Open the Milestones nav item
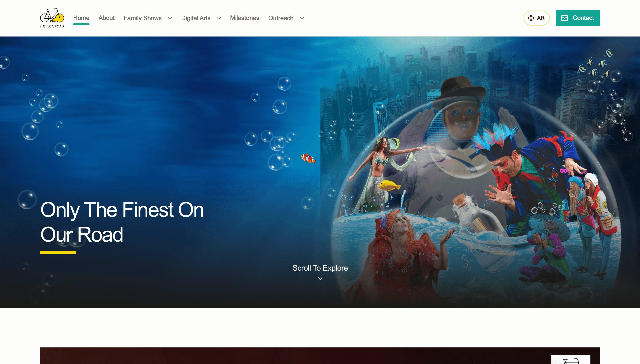The width and height of the screenshot is (640, 364). (245, 18)
